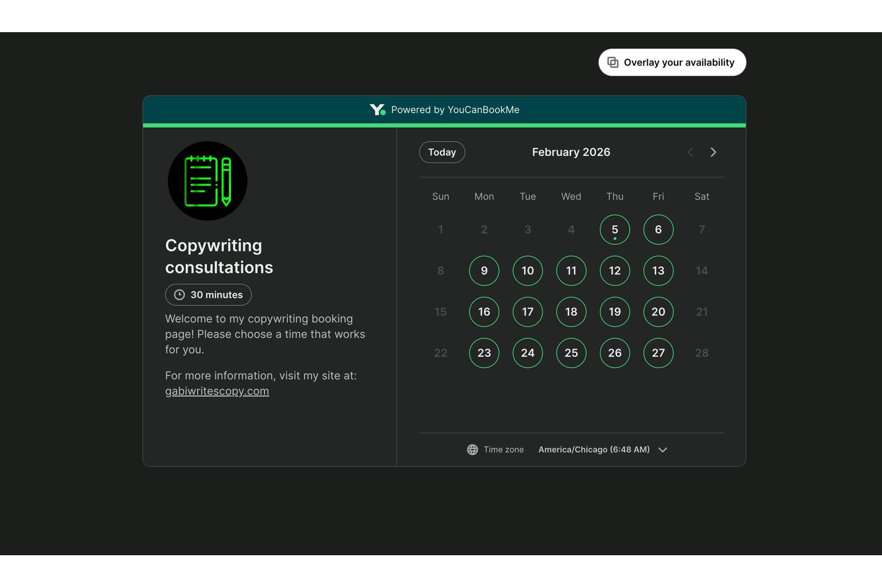Screen dimensions: 882x588
Task: Click the Wed weekday header
Action: [572, 197]
